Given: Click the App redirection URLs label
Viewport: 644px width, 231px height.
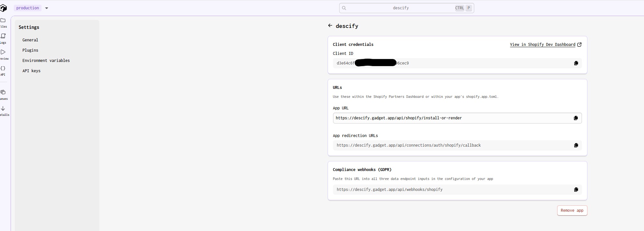Looking at the screenshot, I should click(355, 136).
